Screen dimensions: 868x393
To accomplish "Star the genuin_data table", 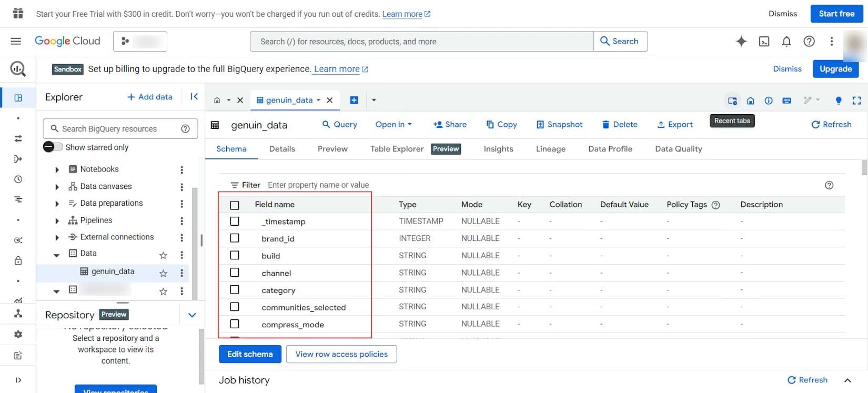I will pos(163,273).
